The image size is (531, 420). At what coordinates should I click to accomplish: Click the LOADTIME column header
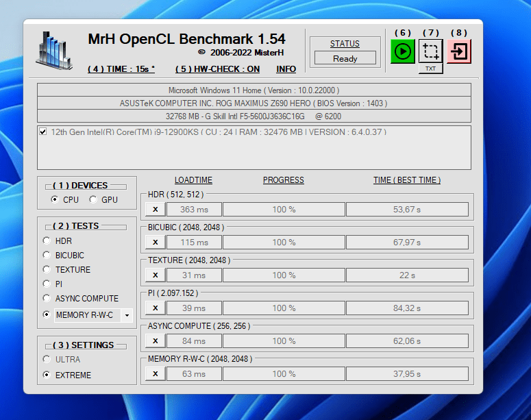[193, 180]
